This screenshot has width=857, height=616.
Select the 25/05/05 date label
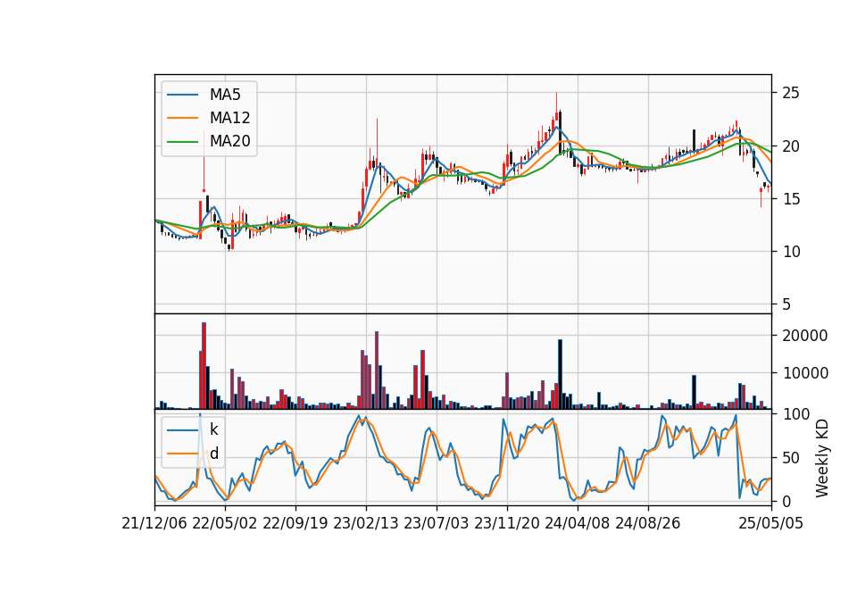771,524
